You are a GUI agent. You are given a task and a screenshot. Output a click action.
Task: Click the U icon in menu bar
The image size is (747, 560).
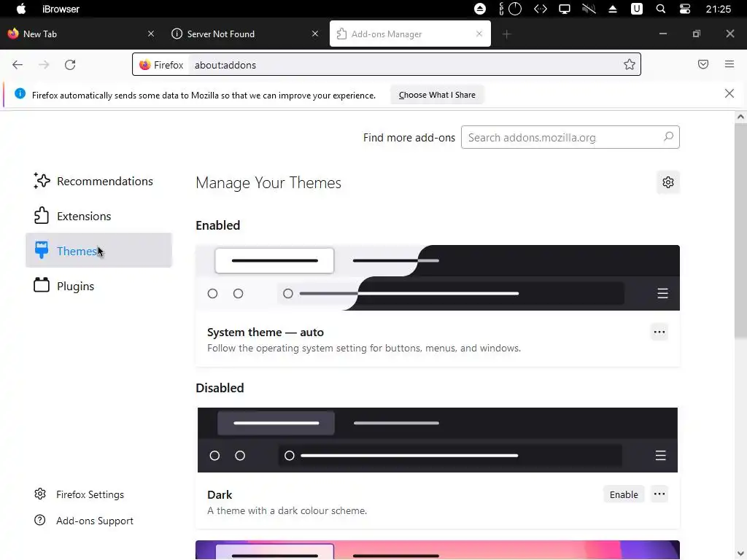point(636,9)
